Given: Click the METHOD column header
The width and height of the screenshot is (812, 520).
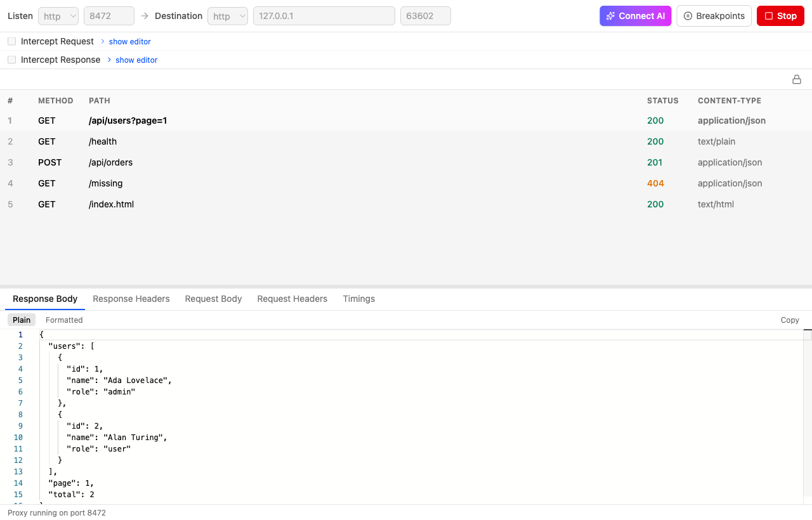Looking at the screenshot, I should pos(56,101).
